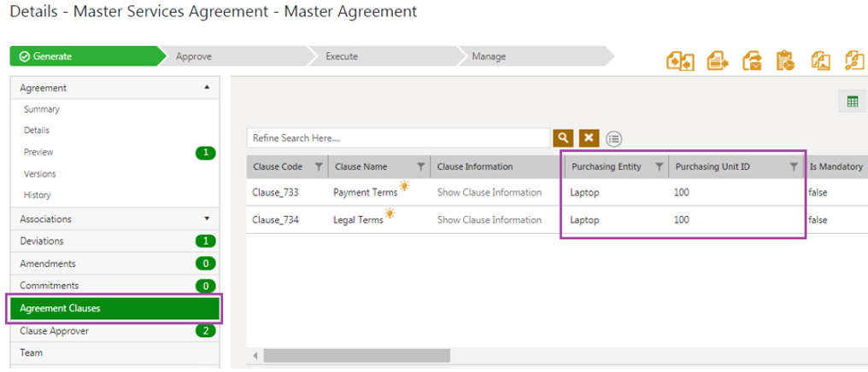The image size is (868, 372).
Task: Show Clause Information for Legal Terms
Action: pyautogui.click(x=490, y=220)
